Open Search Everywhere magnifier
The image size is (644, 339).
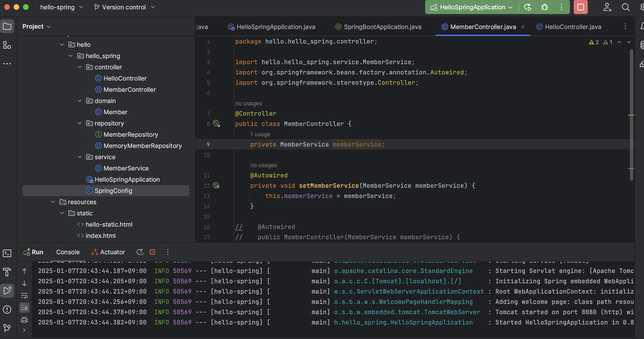pyautogui.click(x=626, y=7)
